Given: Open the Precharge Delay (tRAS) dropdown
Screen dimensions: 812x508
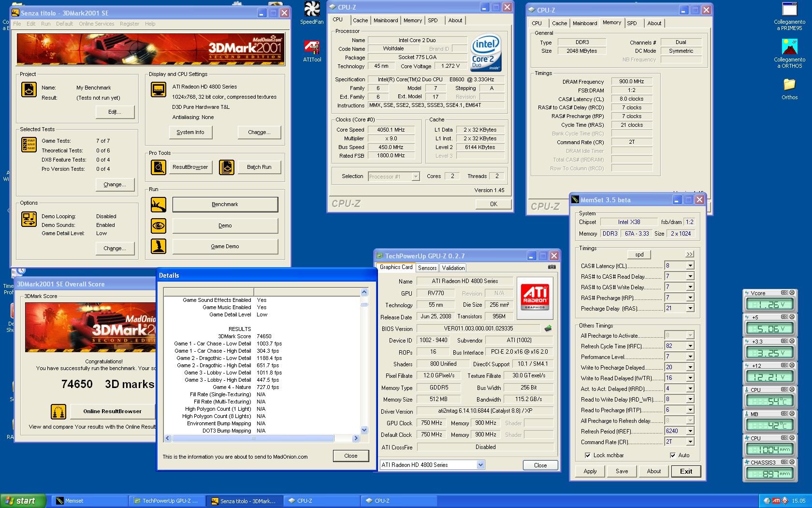Looking at the screenshot, I should pos(690,308).
